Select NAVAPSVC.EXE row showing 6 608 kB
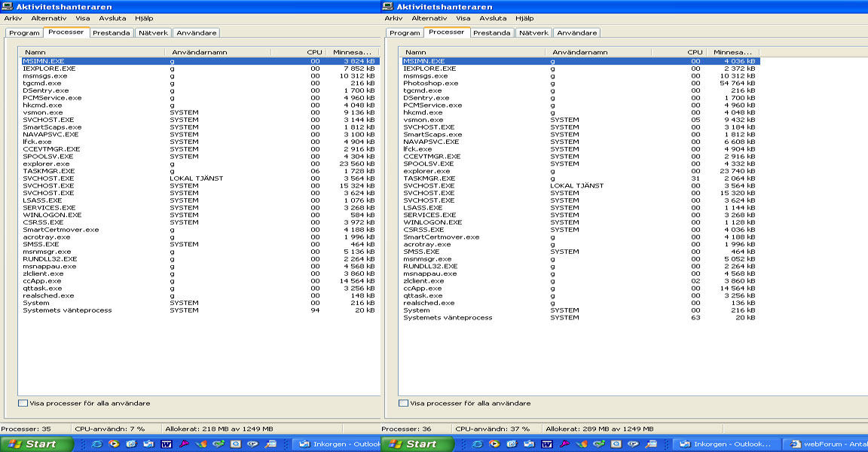This screenshot has height=452, width=868. [579, 142]
